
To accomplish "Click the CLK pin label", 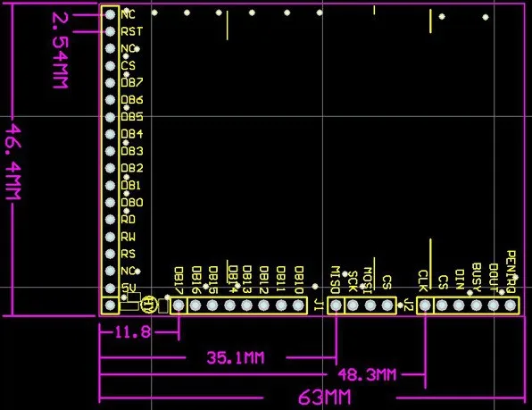I will (422, 281).
